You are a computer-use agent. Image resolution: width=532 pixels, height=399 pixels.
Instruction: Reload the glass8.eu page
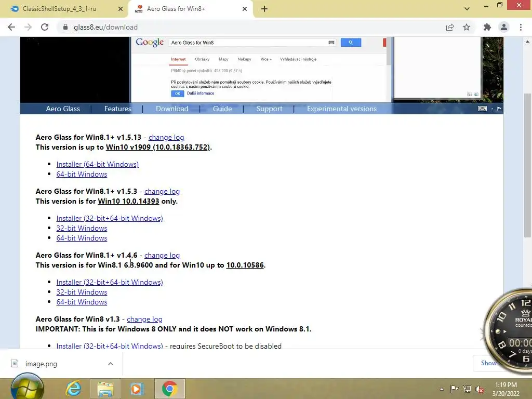(x=45, y=27)
